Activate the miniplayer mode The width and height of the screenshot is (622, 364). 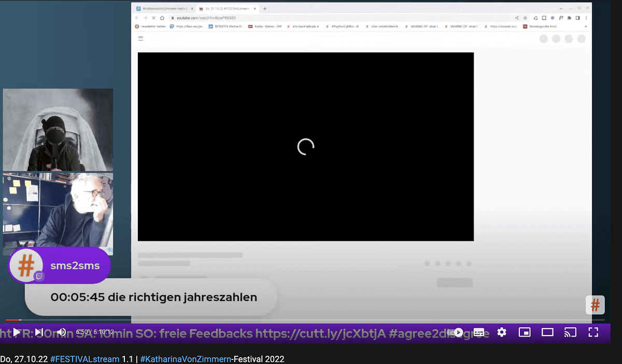click(525, 332)
